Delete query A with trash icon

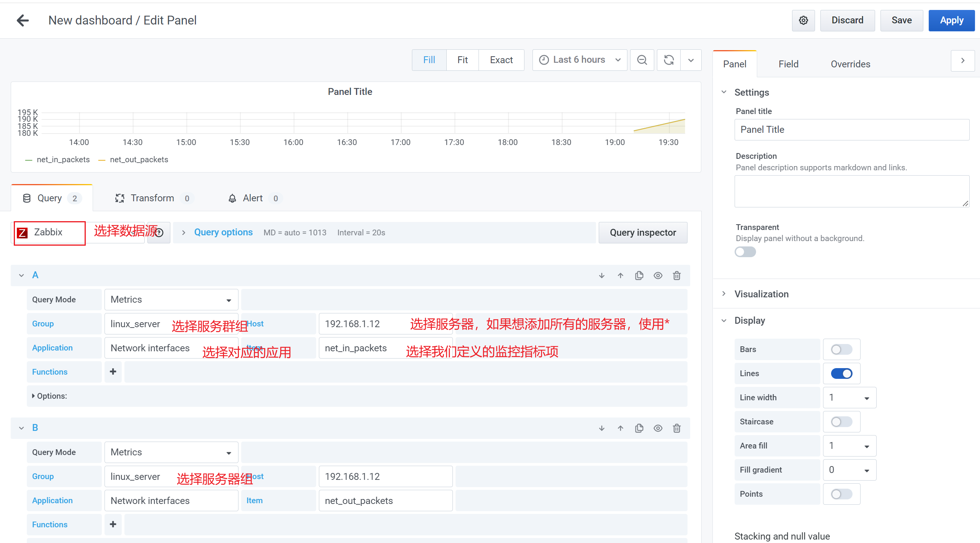tap(677, 276)
